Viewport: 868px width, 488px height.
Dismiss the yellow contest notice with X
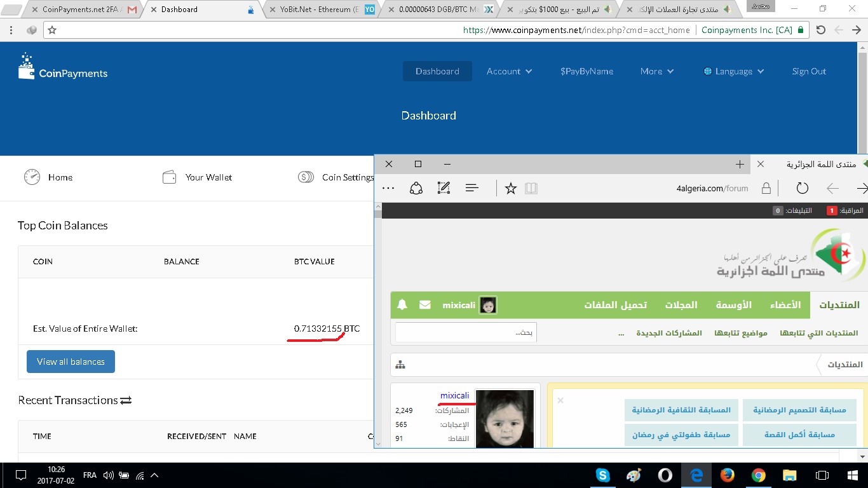click(x=560, y=400)
